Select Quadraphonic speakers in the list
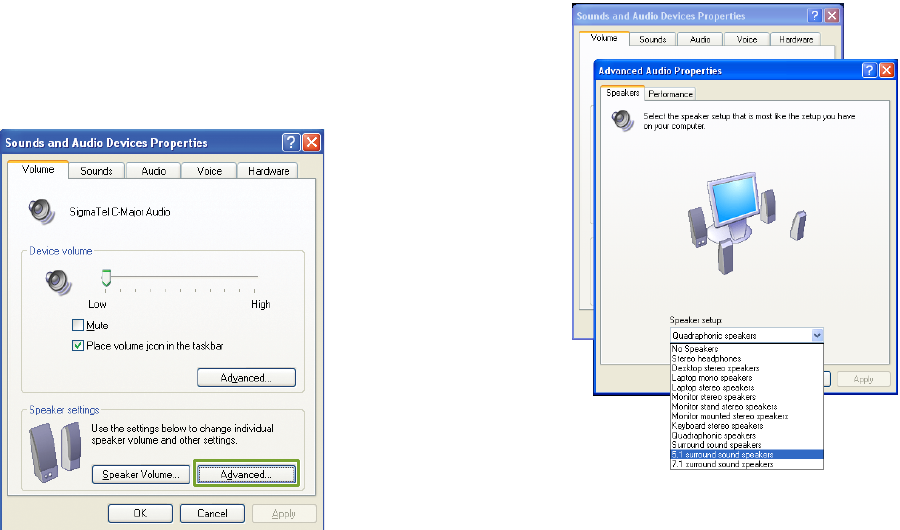The image size is (900, 530). tap(747, 435)
